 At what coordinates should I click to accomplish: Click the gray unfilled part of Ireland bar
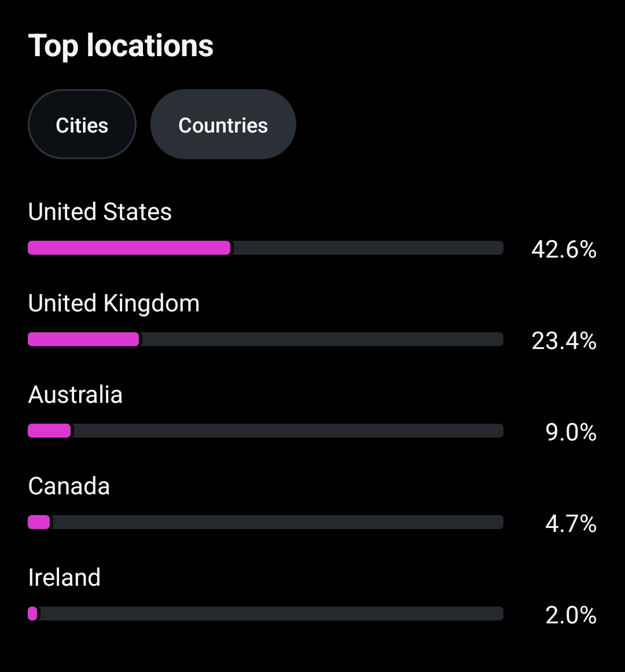(x=271, y=614)
